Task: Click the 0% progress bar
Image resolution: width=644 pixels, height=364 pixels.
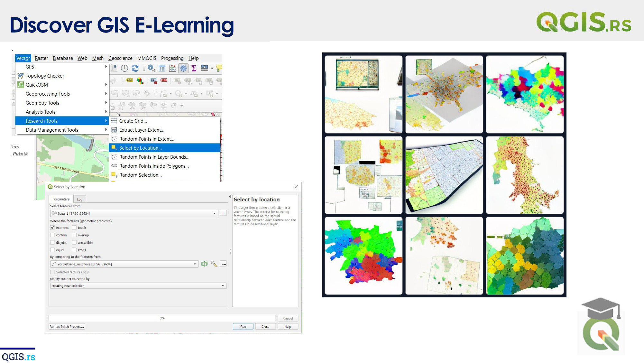Action: click(162, 318)
